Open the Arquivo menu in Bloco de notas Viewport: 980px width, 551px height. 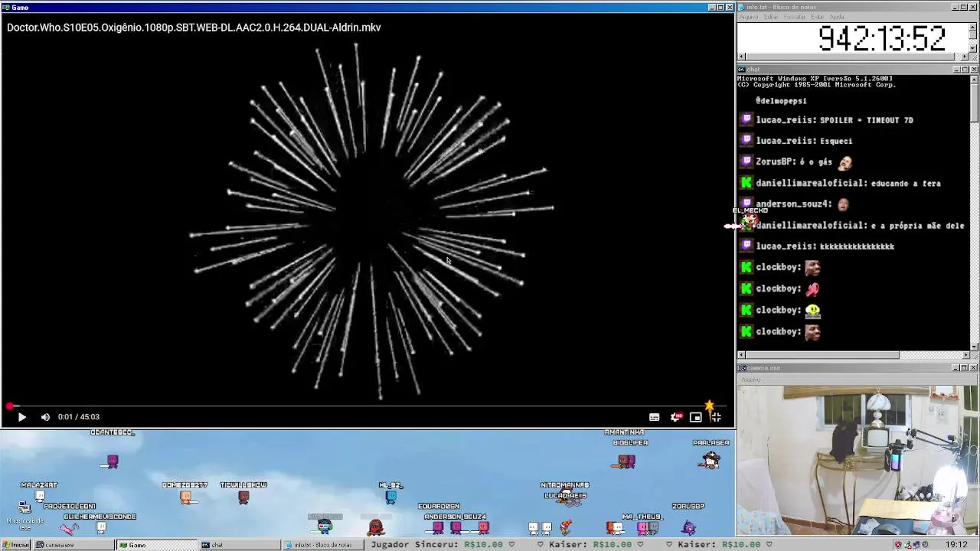click(748, 17)
